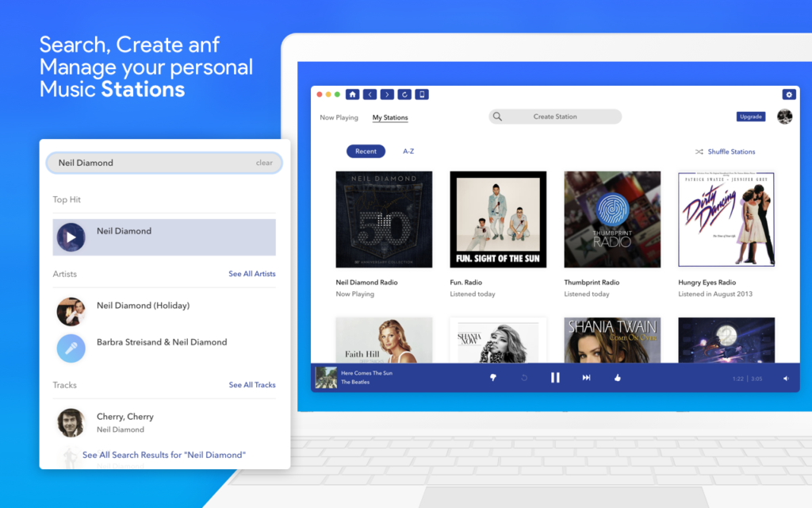Thumbs down the current song
The width and height of the screenshot is (812, 508).
pos(493,377)
